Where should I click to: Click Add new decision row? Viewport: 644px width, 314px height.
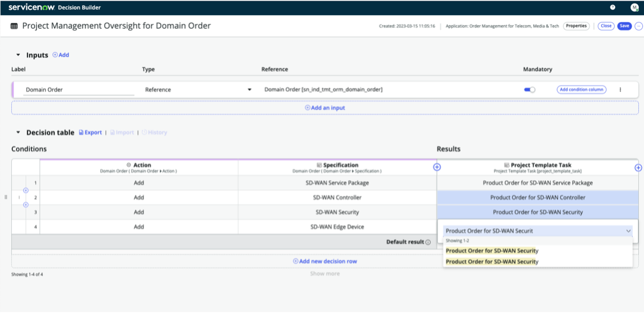(324, 261)
